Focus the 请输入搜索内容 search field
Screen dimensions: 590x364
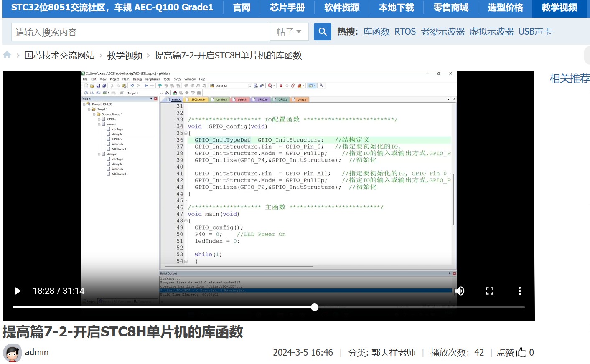pos(141,32)
